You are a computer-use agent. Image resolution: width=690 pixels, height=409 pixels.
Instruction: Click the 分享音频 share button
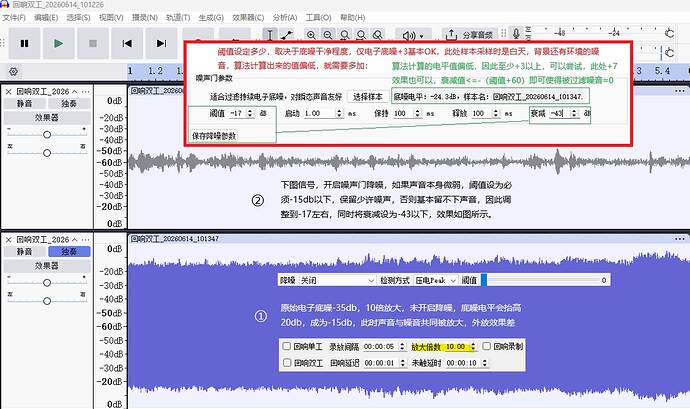point(469,35)
